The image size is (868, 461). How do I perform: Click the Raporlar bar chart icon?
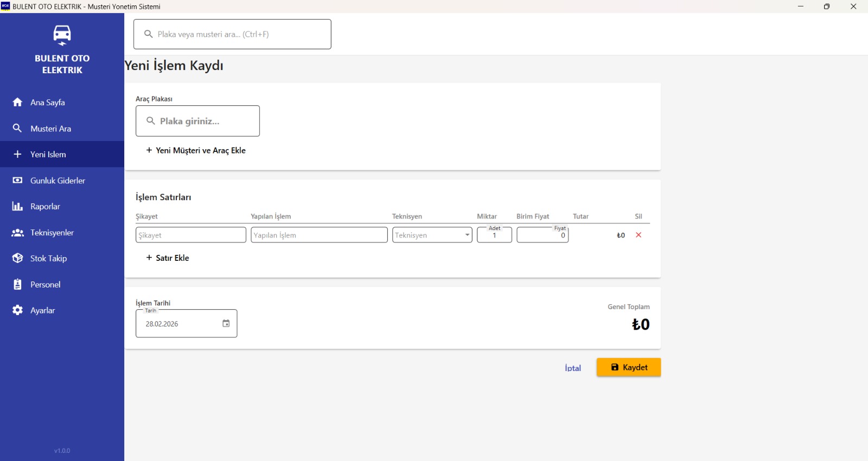click(17, 207)
